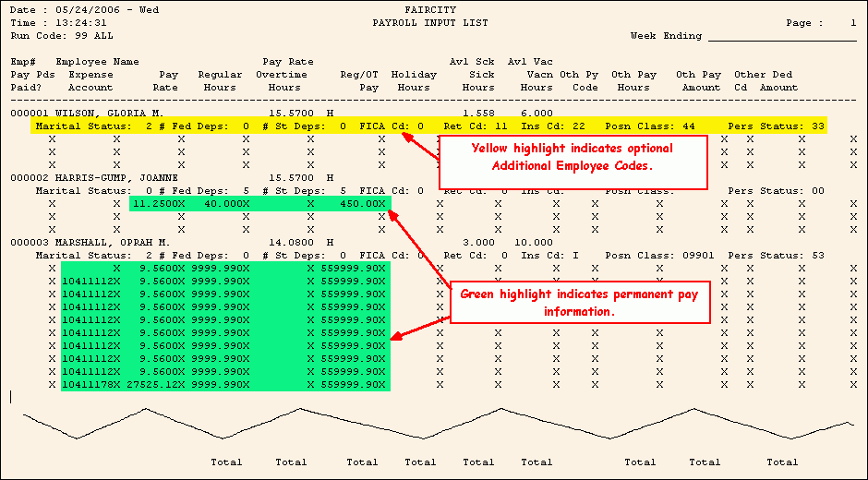This screenshot has width=868, height=480.
Task: Click the FAIRCITY report title
Action: 429,10
